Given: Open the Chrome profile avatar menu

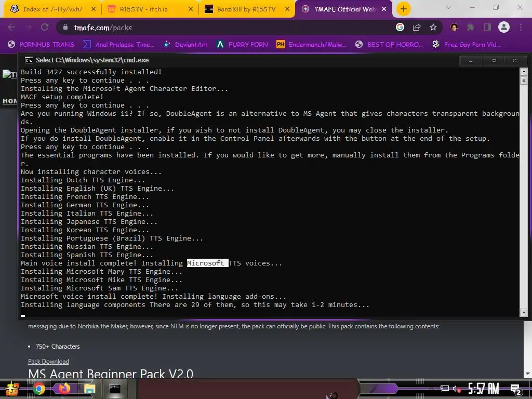Looking at the screenshot, I should [504, 28].
